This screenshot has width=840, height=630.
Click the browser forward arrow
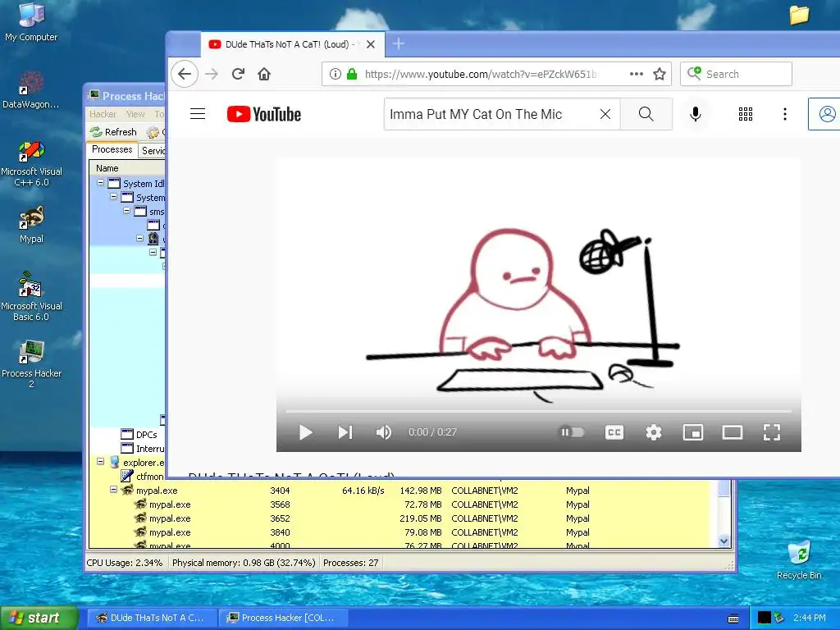pyautogui.click(x=212, y=74)
